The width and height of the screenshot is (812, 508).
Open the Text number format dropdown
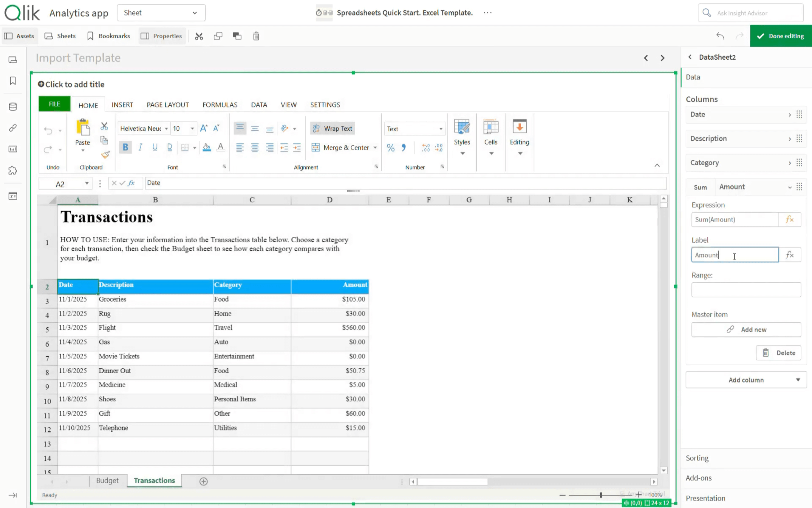[440, 129]
